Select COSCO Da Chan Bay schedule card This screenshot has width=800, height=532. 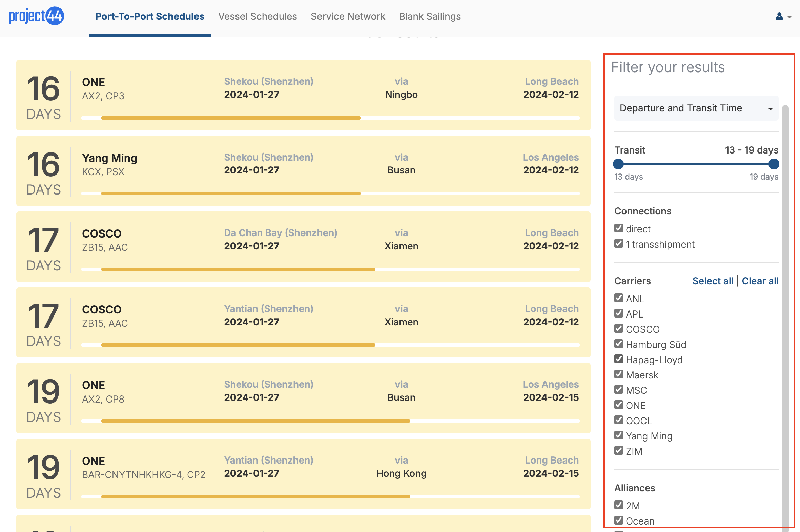[303, 247]
